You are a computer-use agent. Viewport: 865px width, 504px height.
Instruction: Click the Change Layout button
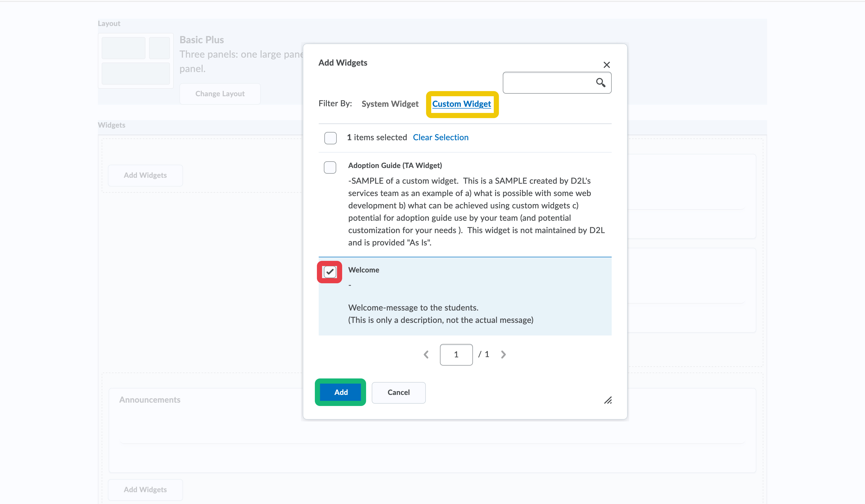[x=220, y=94]
